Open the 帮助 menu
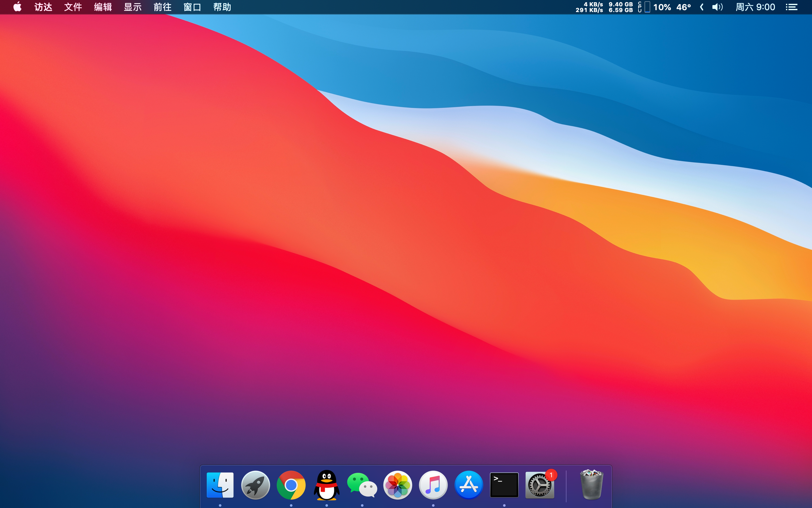Viewport: 812px width, 508px height. click(x=222, y=7)
